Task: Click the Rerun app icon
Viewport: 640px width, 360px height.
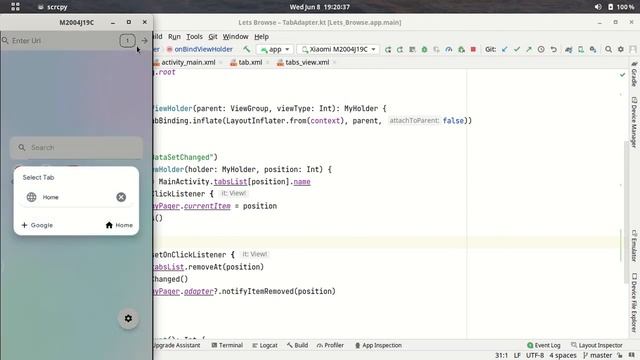Action: click(x=388, y=49)
